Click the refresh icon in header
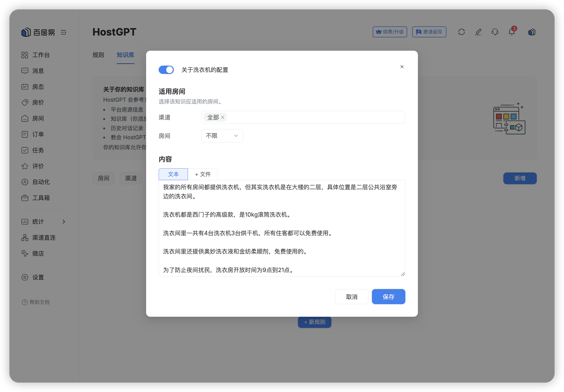 (461, 32)
